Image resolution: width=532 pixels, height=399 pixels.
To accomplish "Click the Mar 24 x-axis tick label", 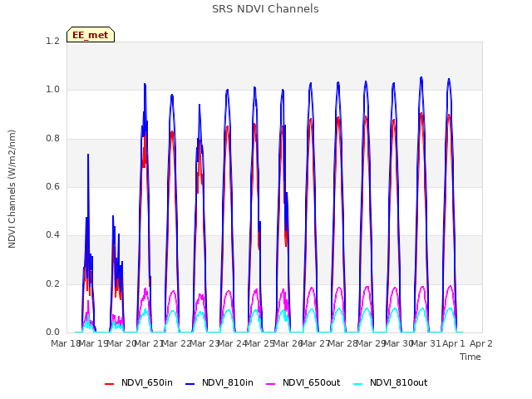I will point(231,343).
